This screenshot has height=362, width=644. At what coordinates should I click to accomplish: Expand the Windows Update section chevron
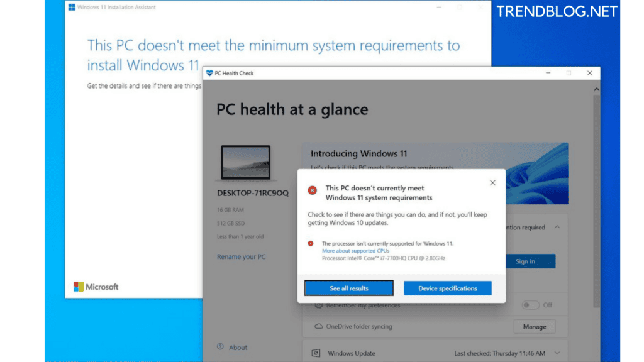click(x=557, y=353)
